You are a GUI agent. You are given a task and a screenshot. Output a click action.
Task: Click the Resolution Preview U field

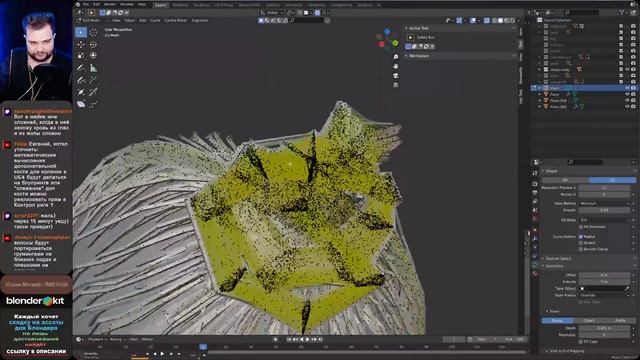(x=604, y=188)
